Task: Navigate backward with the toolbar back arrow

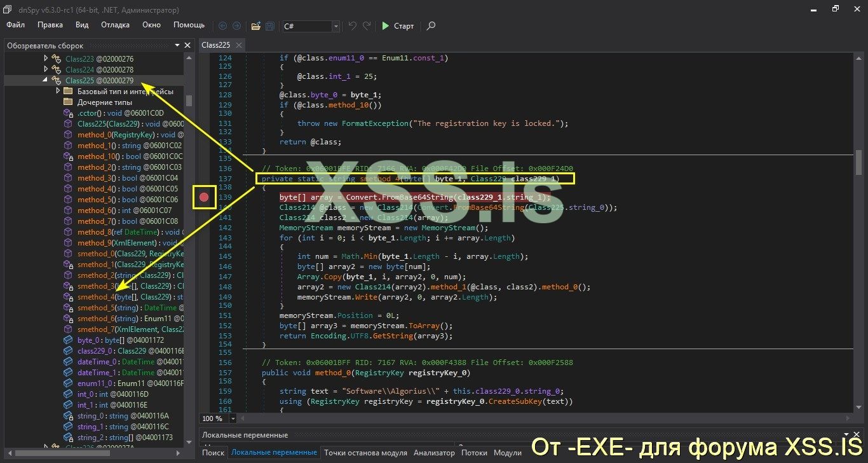Action: (x=222, y=26)
